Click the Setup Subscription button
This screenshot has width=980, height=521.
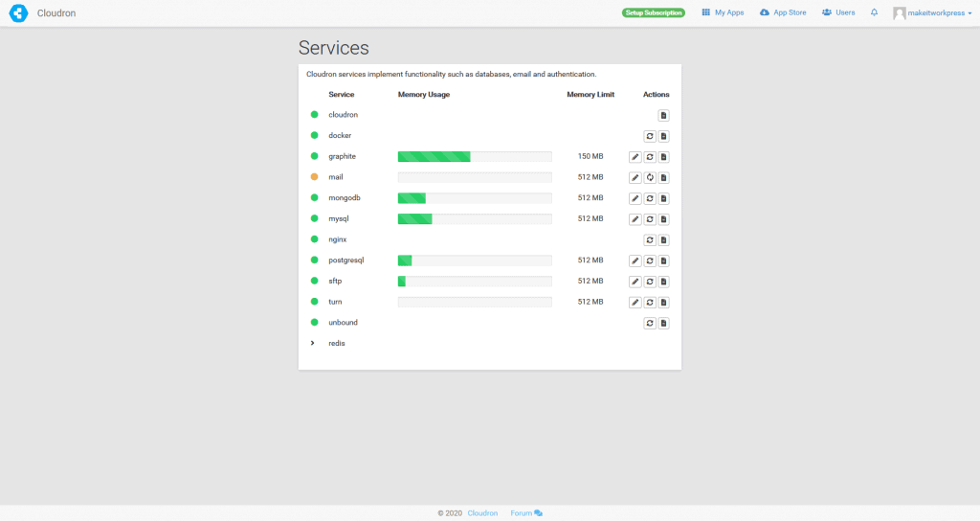pyautogui.click(x=653, y=12)
